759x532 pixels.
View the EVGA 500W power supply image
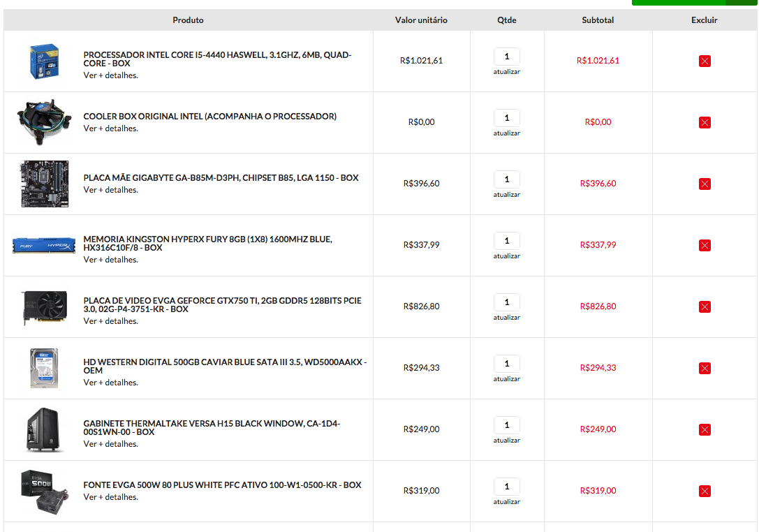[45, 492]
